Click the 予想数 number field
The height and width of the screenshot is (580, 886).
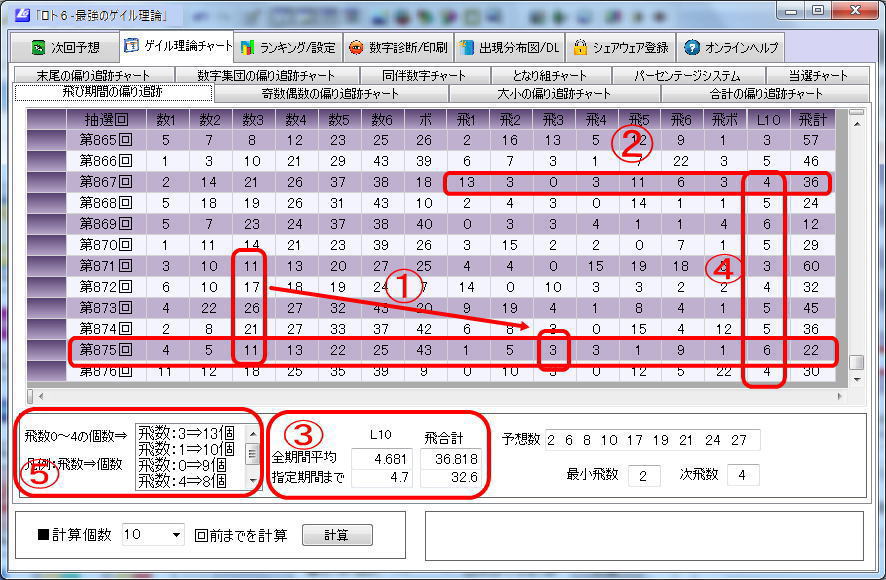[x=653, y=441]
